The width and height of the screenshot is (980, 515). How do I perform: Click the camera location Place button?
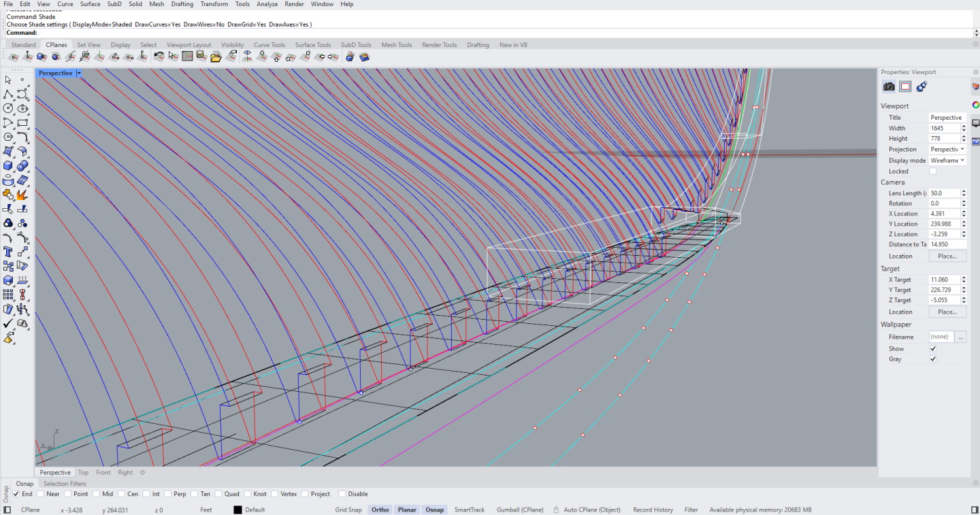tap(947, 256)
